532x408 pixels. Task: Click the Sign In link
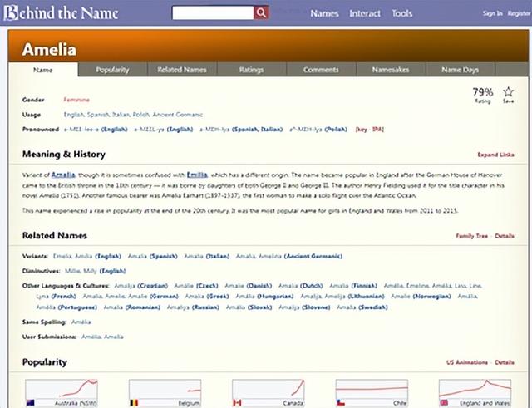pos(492,13)
